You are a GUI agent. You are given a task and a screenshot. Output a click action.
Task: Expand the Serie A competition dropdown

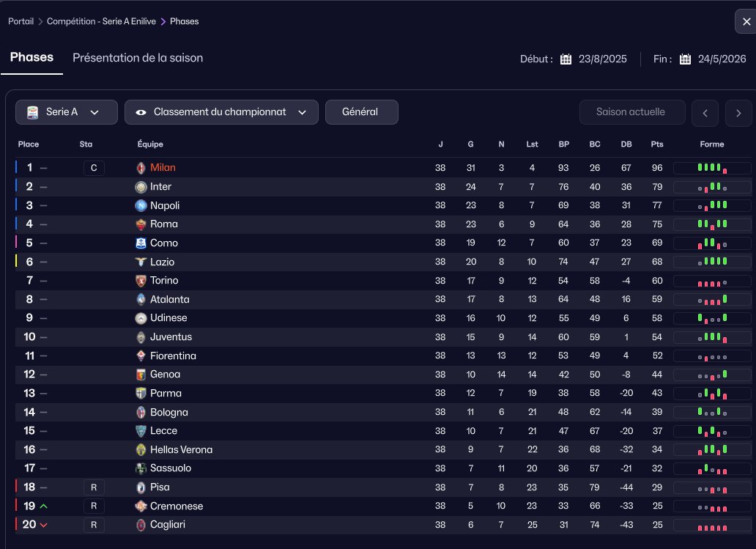tap(67, 112)
